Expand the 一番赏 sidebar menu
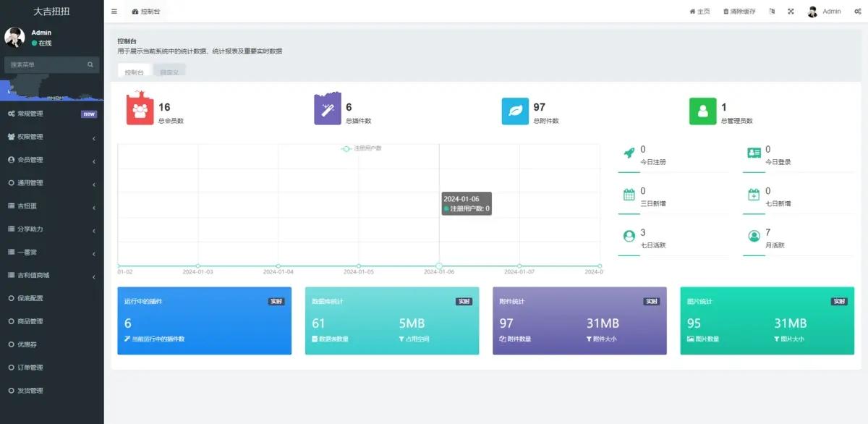 point(52,253)
